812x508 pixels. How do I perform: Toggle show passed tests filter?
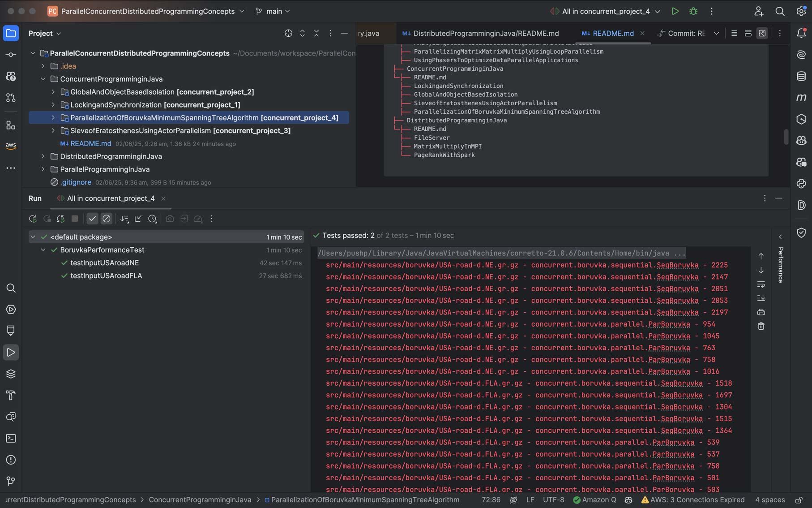coord(92,219)
